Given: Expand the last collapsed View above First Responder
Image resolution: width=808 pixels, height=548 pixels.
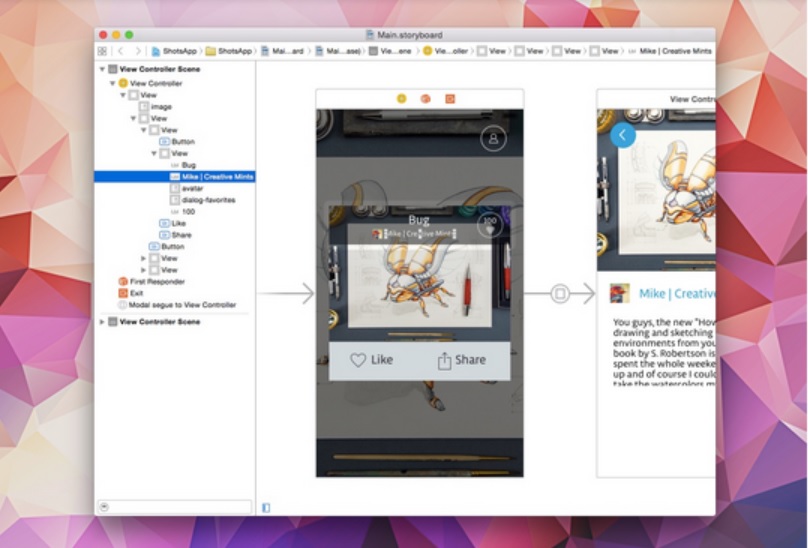Looking at the screenshot, I should point(144,270).
